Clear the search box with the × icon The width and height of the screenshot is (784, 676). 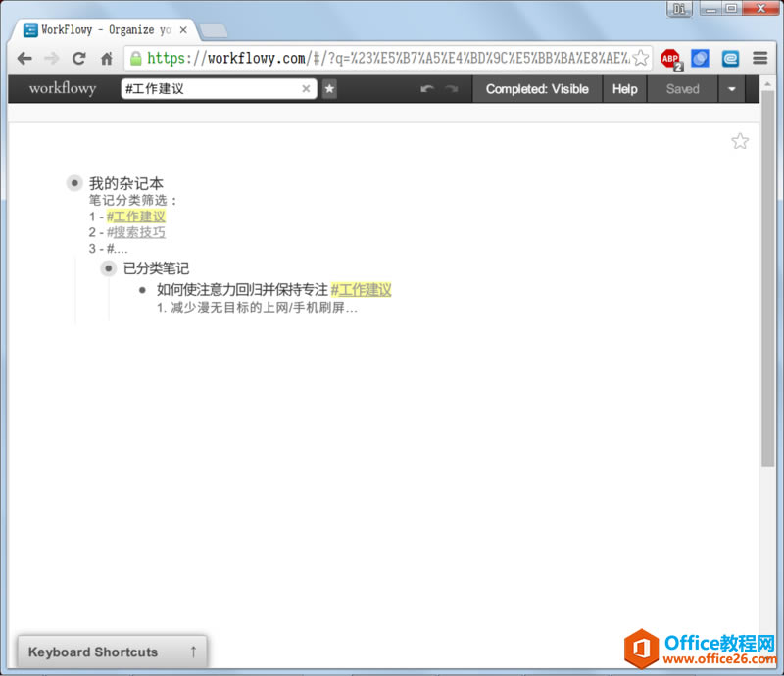pyautogui.click(x=306, y=88)
